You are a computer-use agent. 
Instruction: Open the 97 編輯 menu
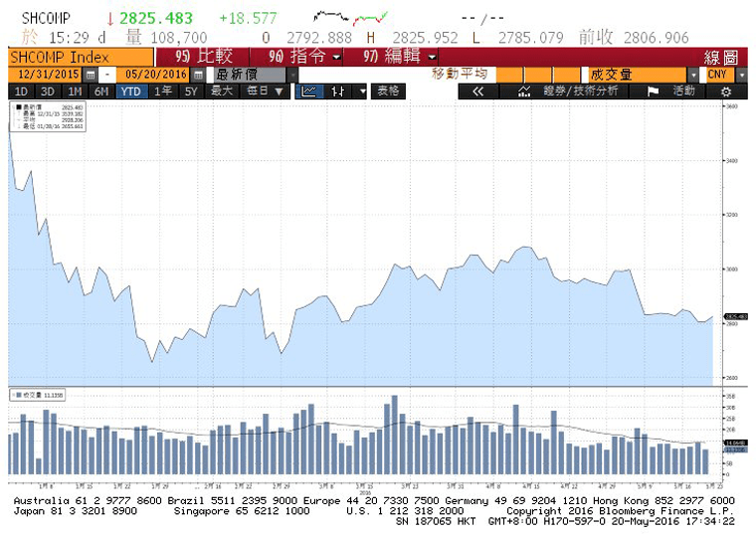pyautogui.click(x=399, y=57)
